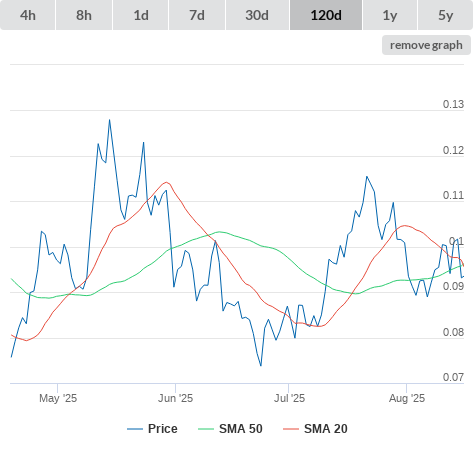
Task: Click the 0.13 price axis label
Action: (x=453, y=104)
